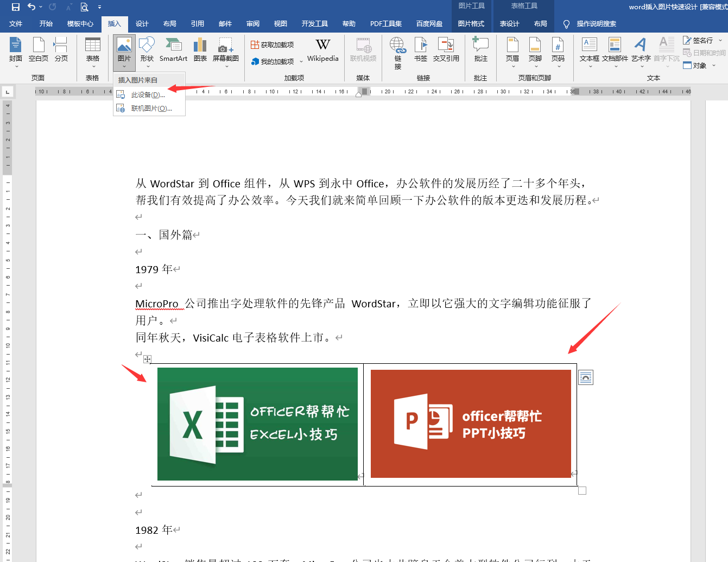Click the ruler tab selector at the left end

[x=8, y=92]
